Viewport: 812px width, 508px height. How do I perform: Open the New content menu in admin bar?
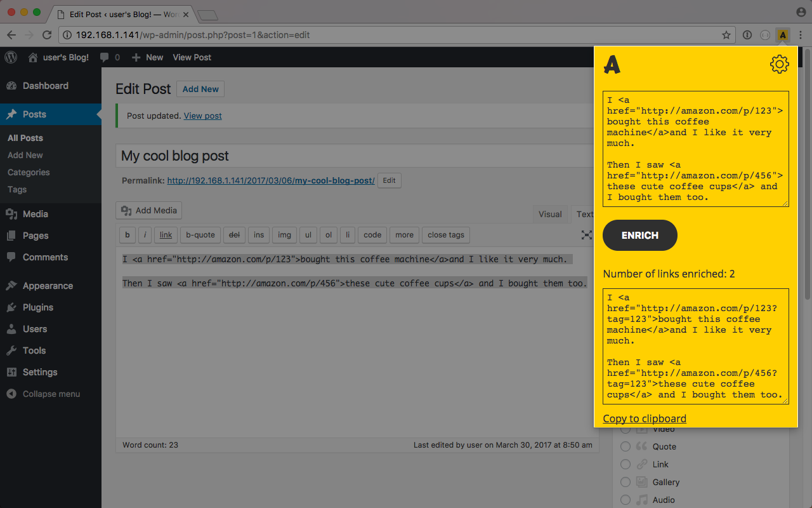pyautogui.click(x=148, y=57)
